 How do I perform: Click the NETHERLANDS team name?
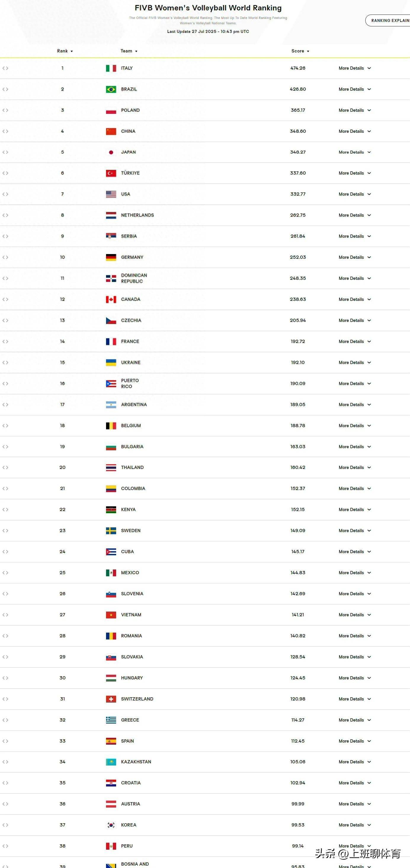pos(137,215)
